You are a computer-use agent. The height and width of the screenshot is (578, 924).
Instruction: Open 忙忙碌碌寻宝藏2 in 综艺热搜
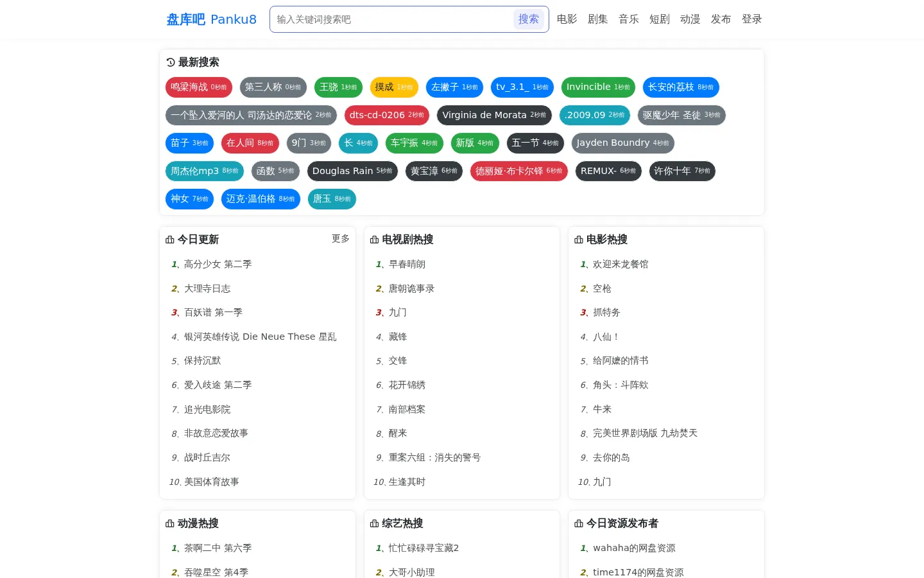(x=424, y=548)
